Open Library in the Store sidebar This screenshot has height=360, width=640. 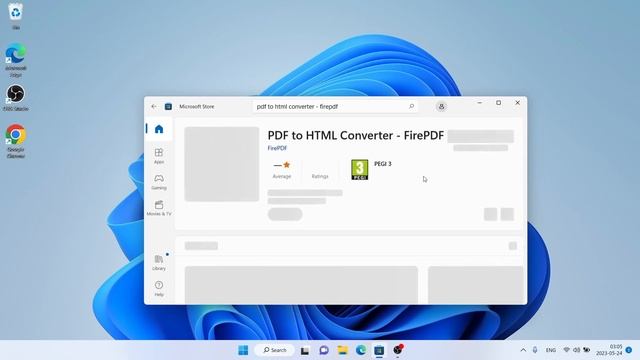tap(159, 262)
